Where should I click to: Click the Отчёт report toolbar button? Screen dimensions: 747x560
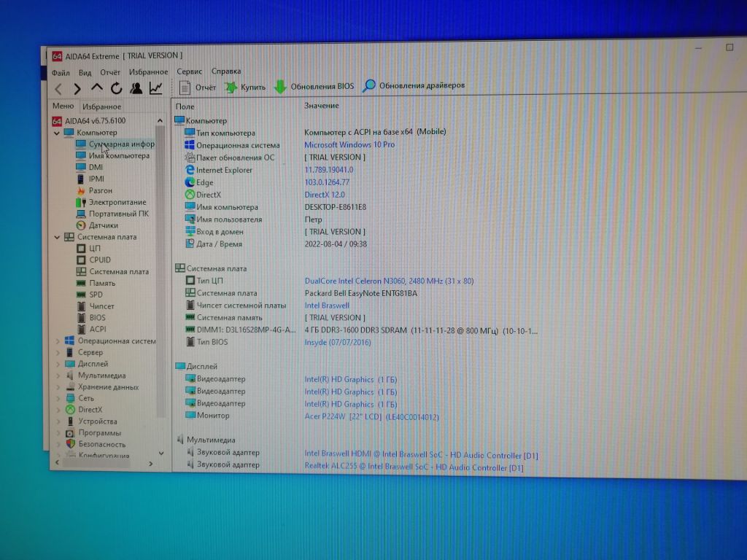point(198,87)
